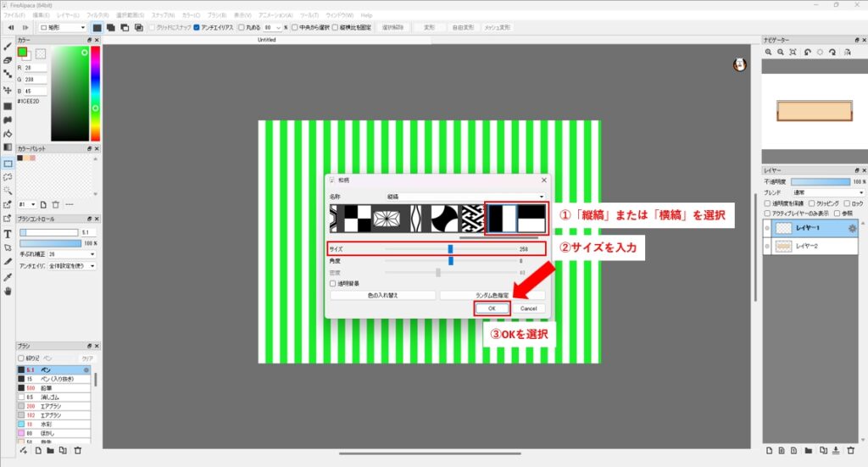Toggle the アンチエイリアス checkbox
Image resolution: width=868 pixels, height=467 pixels.
[x=197, y=27]
